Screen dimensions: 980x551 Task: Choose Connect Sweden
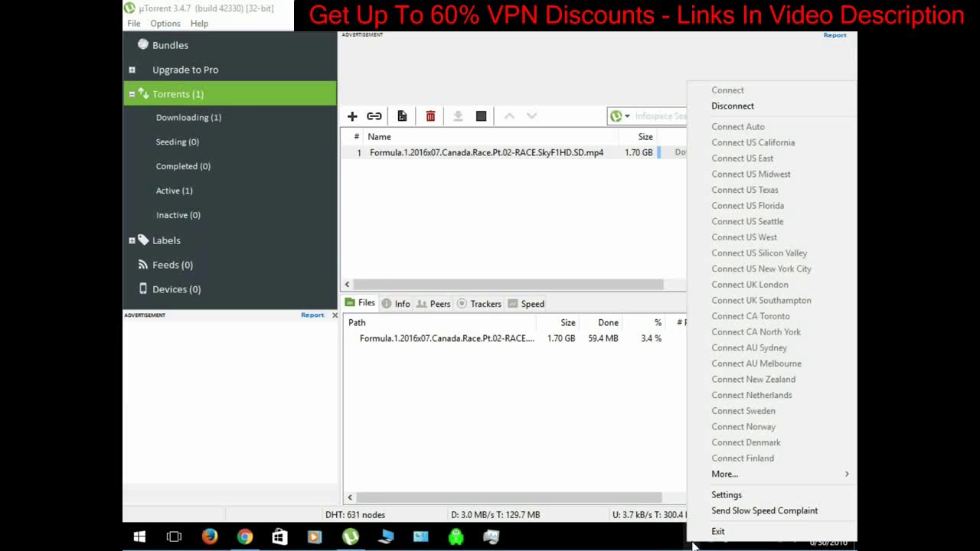click(743, 411)
